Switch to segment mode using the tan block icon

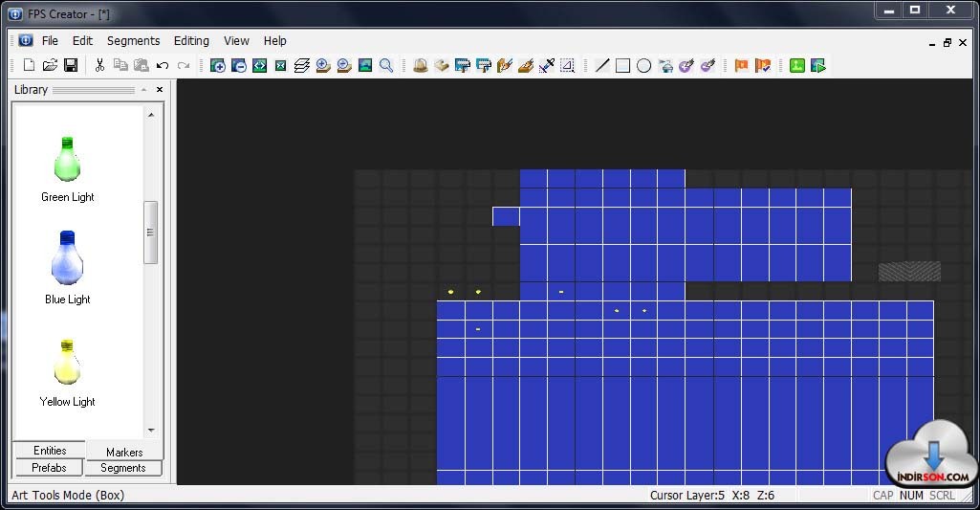click(442, 65)
